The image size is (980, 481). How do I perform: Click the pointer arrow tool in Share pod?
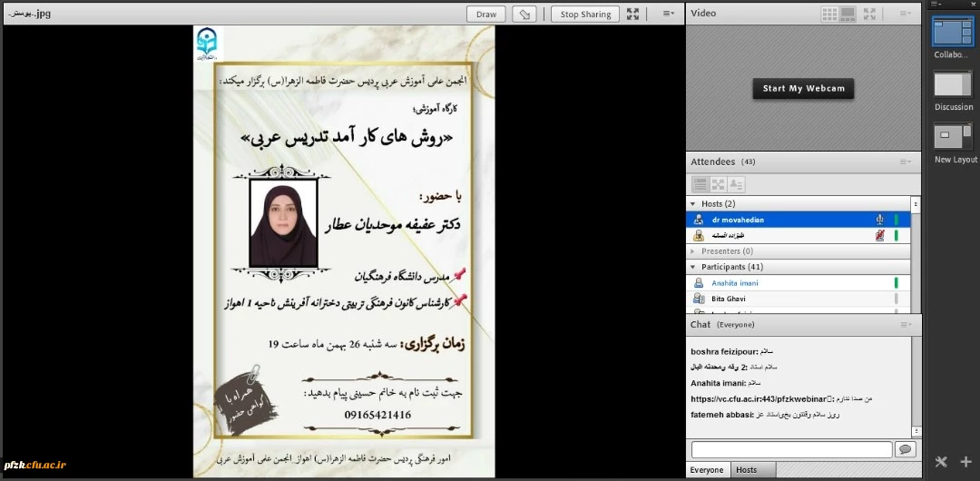pos(524,14)
